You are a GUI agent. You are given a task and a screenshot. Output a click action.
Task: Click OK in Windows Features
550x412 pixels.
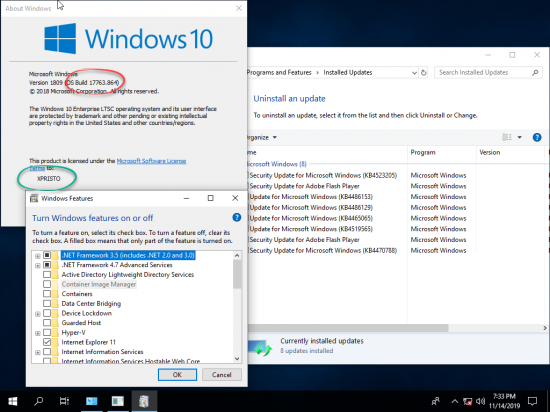[177, 374]
